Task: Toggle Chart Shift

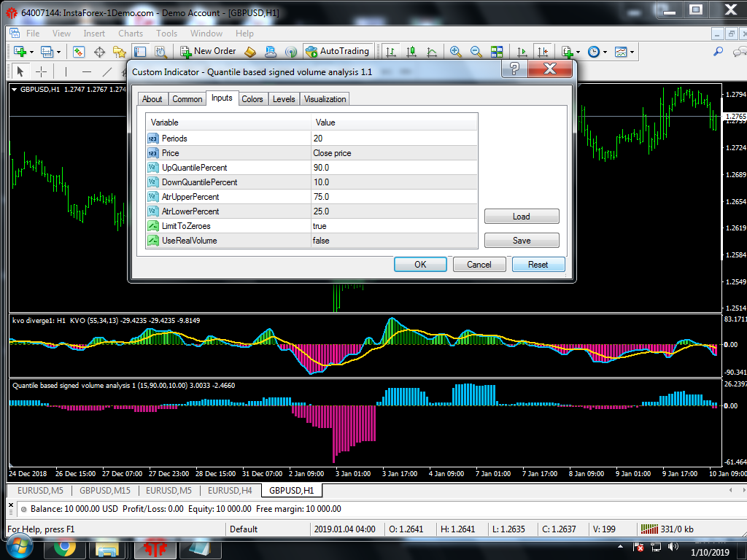Action: (543, 52)
